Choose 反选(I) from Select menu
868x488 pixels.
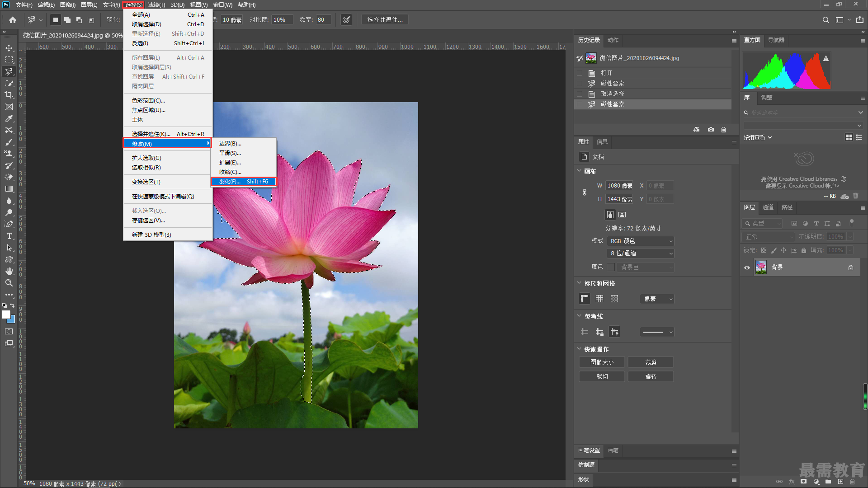tap(168, 43)
